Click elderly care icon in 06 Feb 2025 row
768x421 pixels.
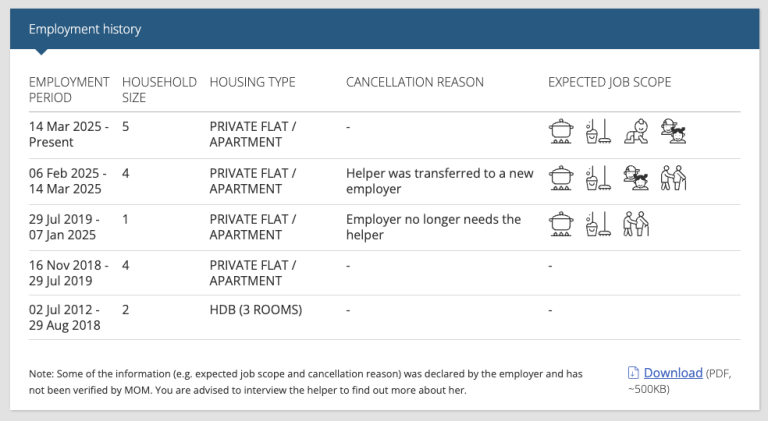(673, 178)
